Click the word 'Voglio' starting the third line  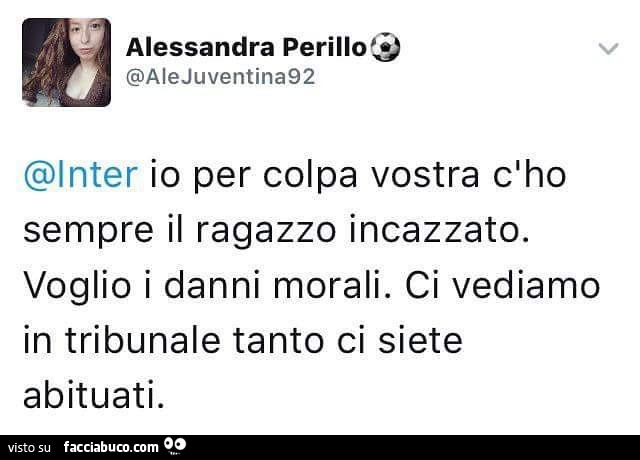coord(78,288)
